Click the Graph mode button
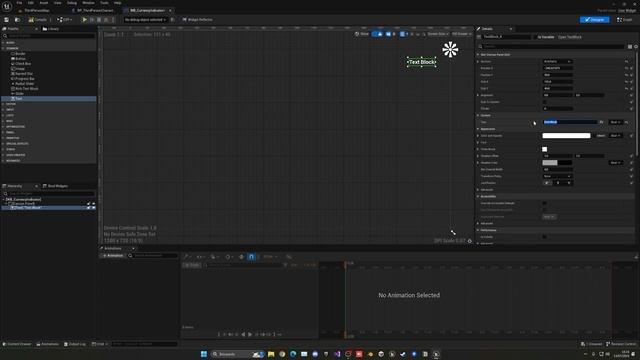 [x=625, y=20]
